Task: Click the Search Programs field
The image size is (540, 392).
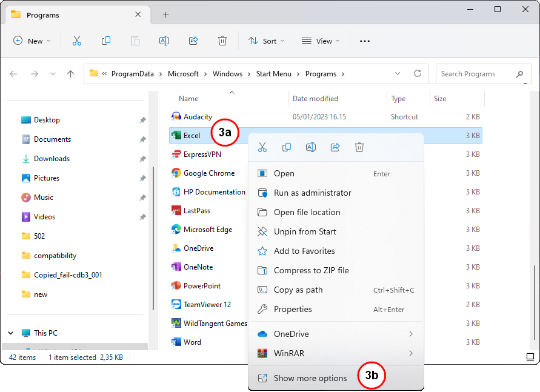Action: [484, 74]
